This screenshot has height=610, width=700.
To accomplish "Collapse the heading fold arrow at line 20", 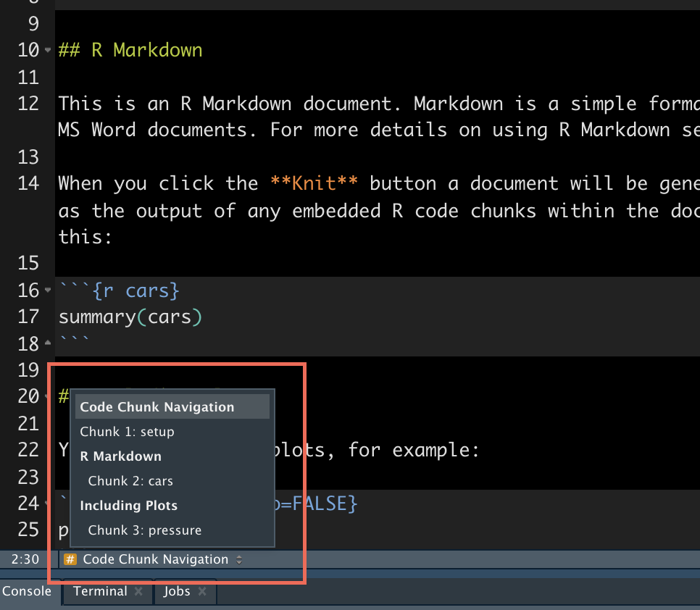I will tap(47, 397).
